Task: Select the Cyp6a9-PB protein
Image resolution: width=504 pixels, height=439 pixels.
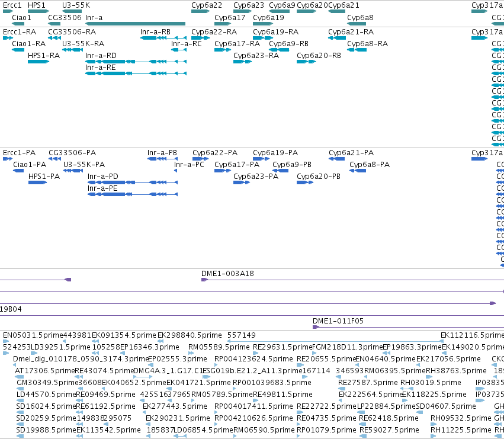Action: click(280, 171)
